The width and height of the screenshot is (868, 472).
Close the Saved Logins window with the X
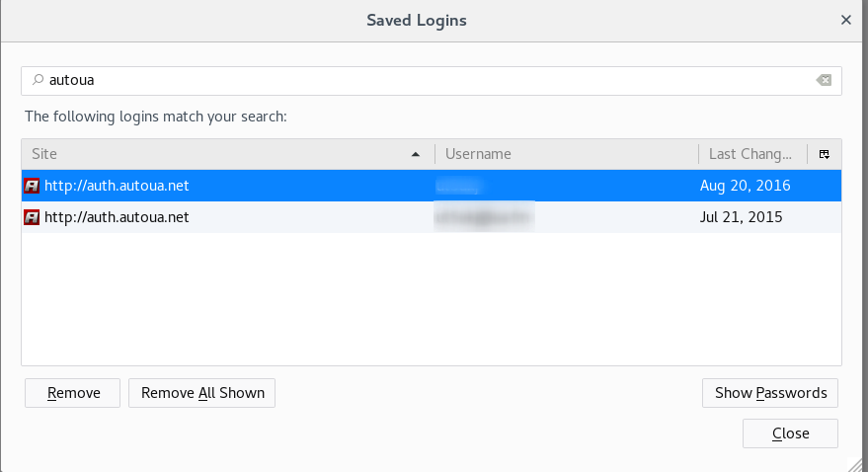846,20
